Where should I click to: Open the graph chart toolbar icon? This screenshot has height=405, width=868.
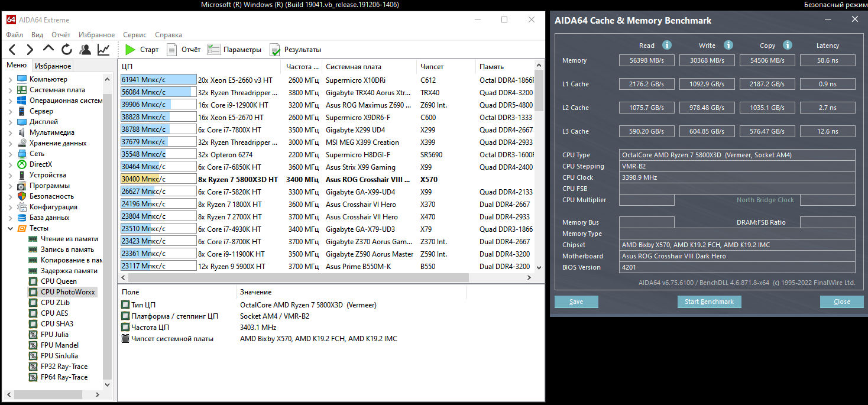[103, 50]
